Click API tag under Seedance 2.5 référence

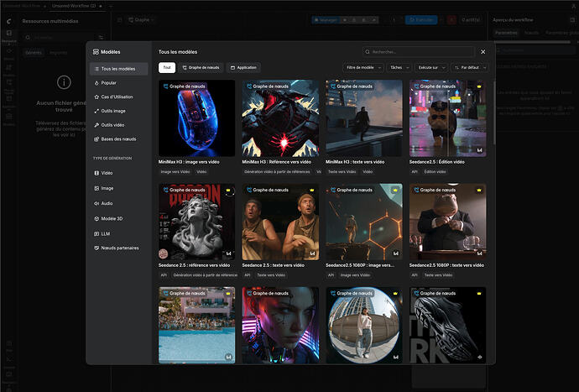tap(164, 275)
